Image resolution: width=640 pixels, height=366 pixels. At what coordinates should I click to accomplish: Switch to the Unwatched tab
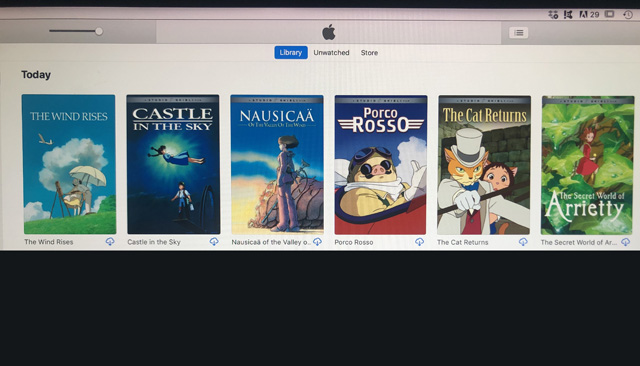(331, 53)
